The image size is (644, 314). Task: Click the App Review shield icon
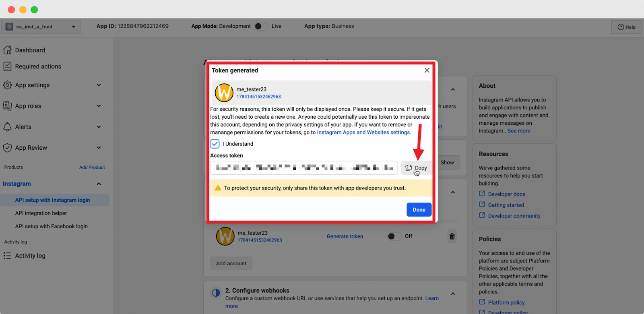7,148
